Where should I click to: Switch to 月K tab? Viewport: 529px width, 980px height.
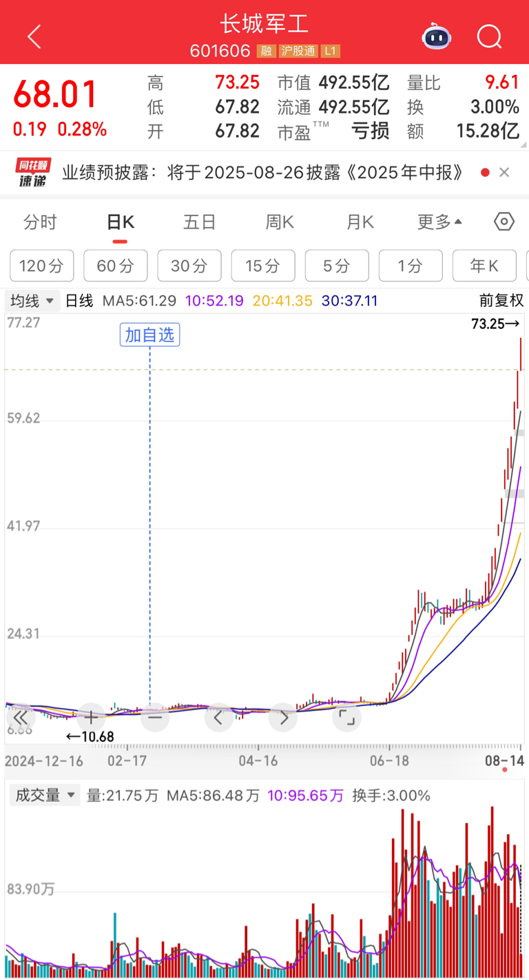360,222
